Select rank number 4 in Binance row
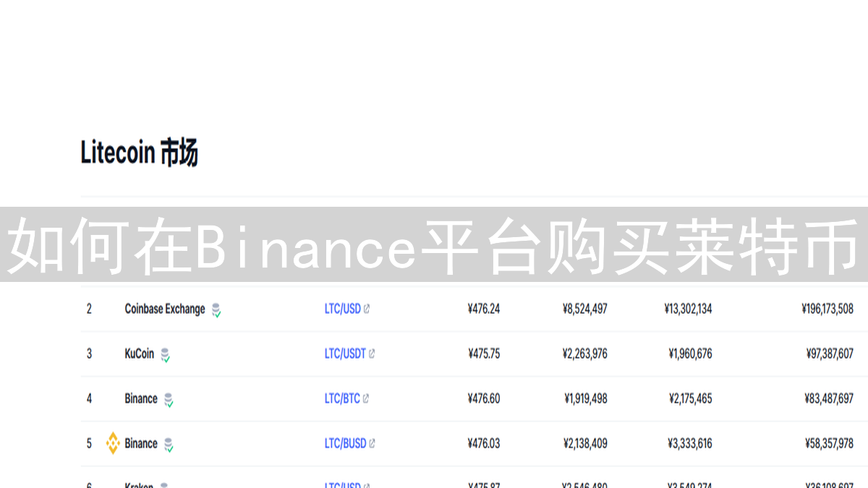Image resolution: width=868 pixels, height=488 pixels. (89, 398)
